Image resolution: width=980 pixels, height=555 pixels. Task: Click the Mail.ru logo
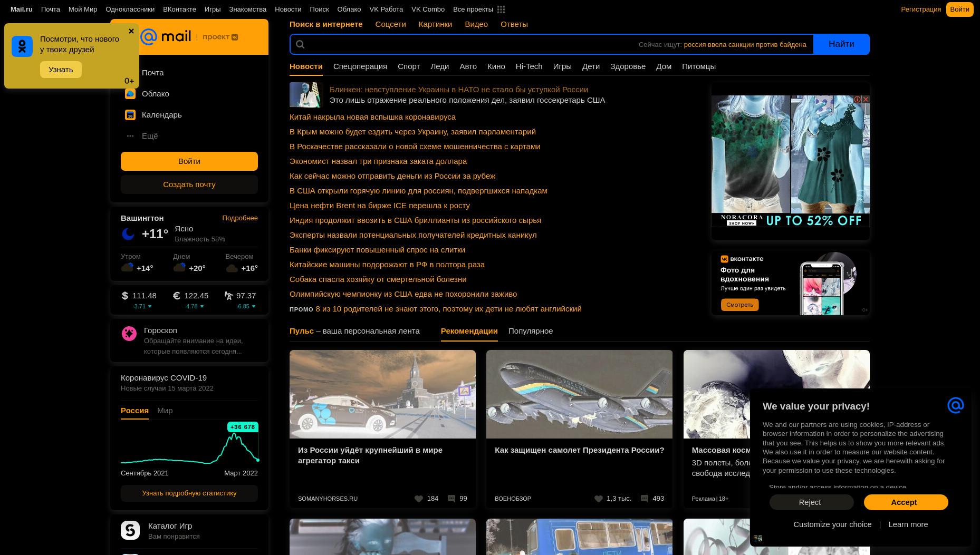coord(166,36)
